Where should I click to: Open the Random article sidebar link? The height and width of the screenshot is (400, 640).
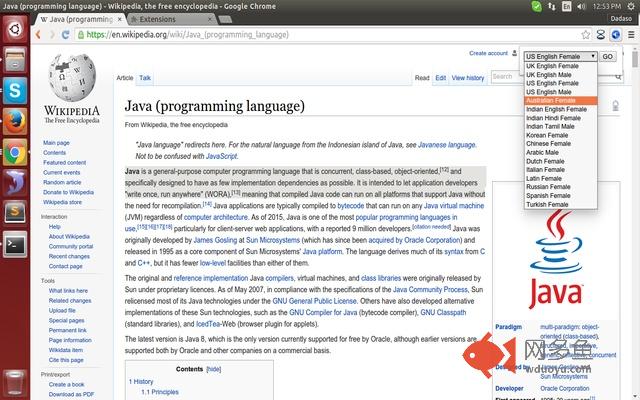tap(62, 182)
